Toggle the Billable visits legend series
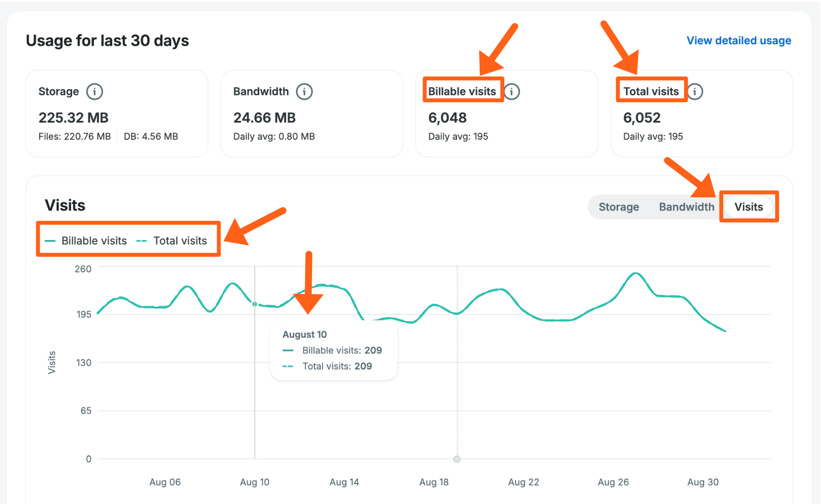This screenshot has width=821, height=504. coord(86,241)
